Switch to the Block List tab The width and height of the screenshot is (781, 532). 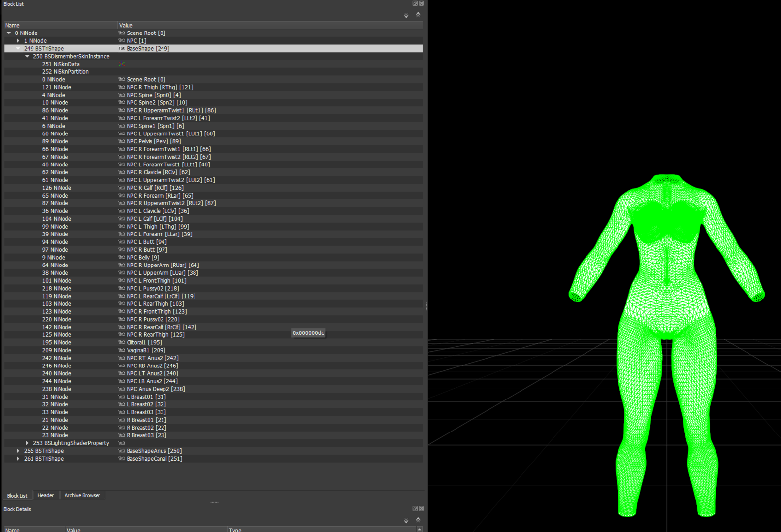[x=17, y=496]
